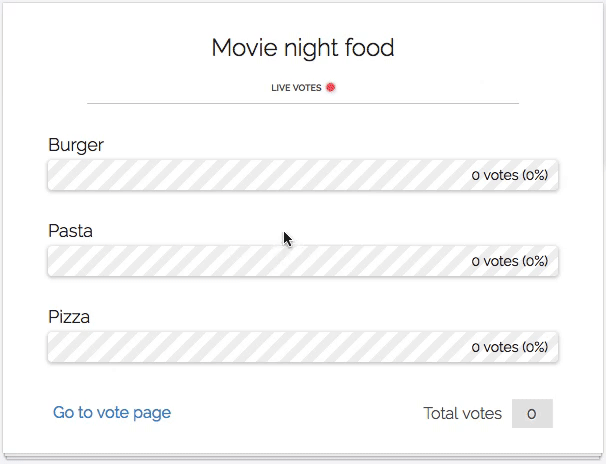The width and height of the screenshot is (606, 464).
Task: Open the Go to vote page link
Action: click(112, 413)
